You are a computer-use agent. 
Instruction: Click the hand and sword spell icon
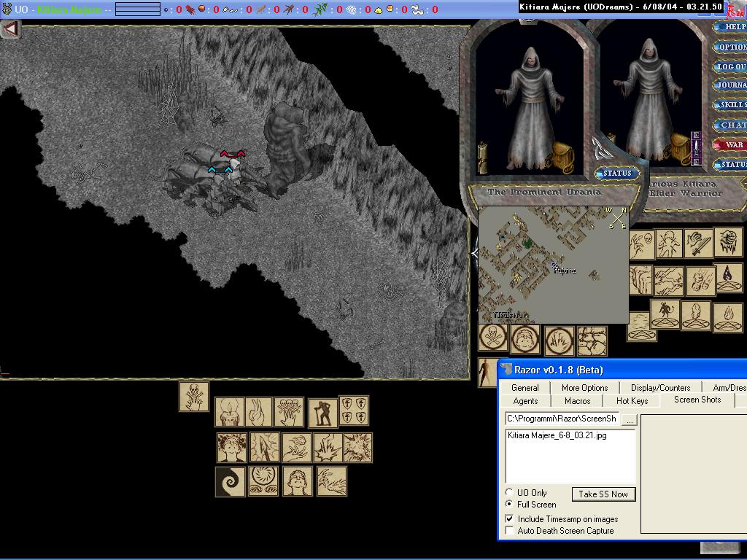[x=698, y=244]
